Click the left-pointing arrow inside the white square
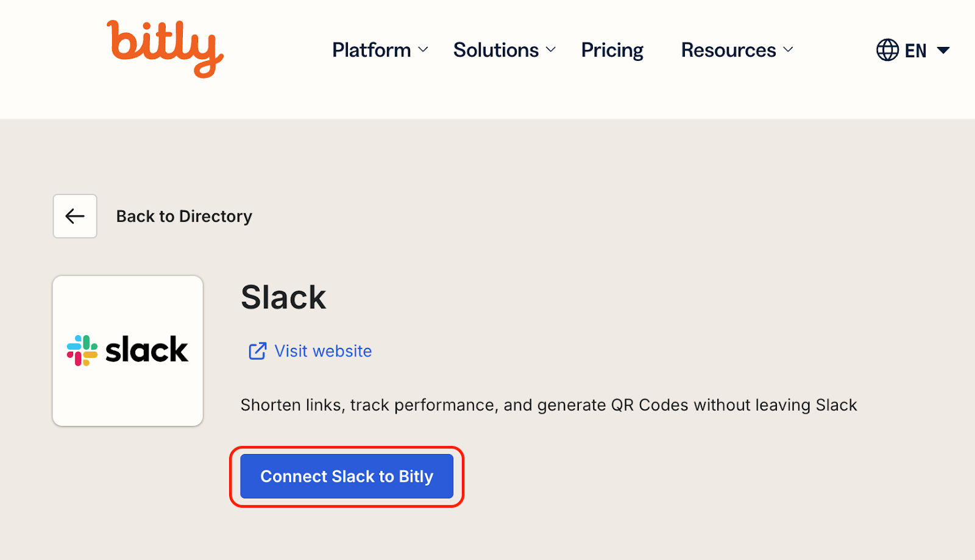This screenshot has height=560, width=975. point(74,216)
